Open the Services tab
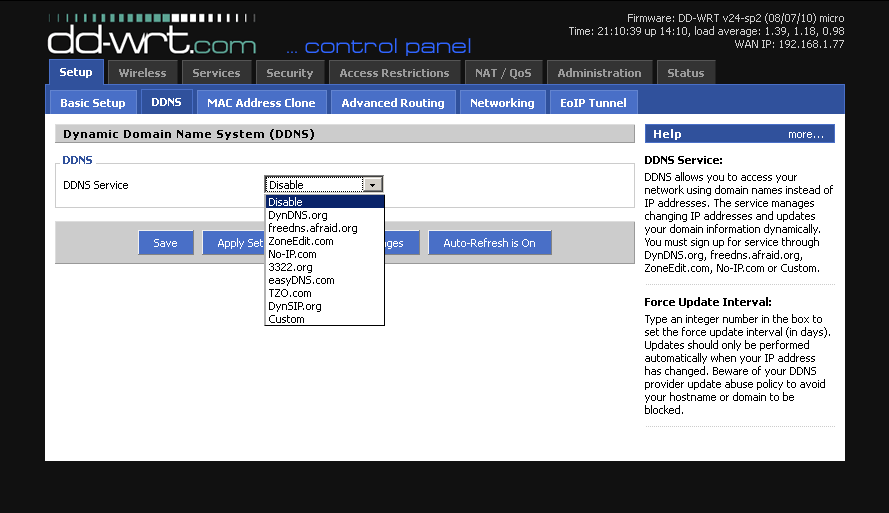This screenshot has height=513, width=889. (216, 73)
